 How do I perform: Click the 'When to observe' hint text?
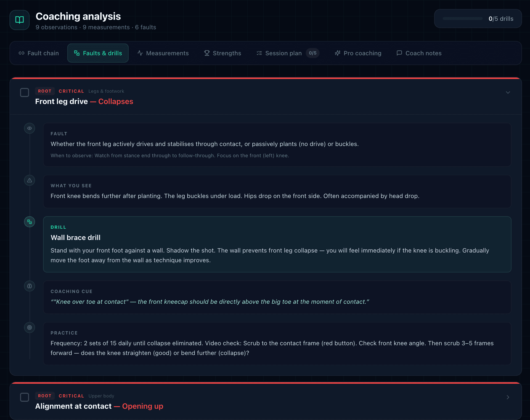[170, 156]
